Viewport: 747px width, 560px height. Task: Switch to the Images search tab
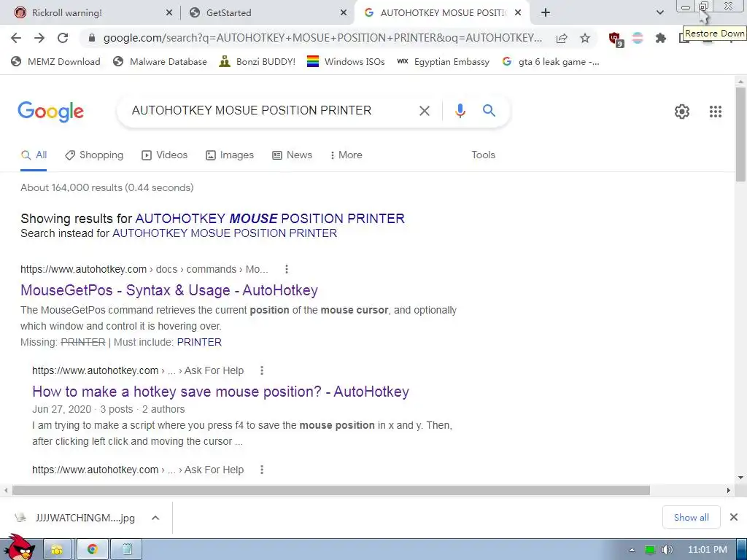[230, 155]
